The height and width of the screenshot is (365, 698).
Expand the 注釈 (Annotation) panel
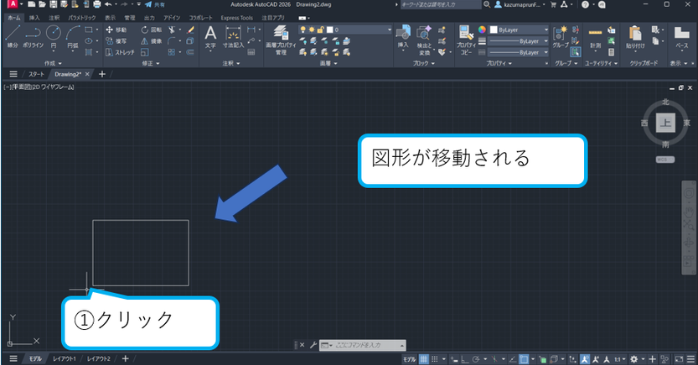231,63
